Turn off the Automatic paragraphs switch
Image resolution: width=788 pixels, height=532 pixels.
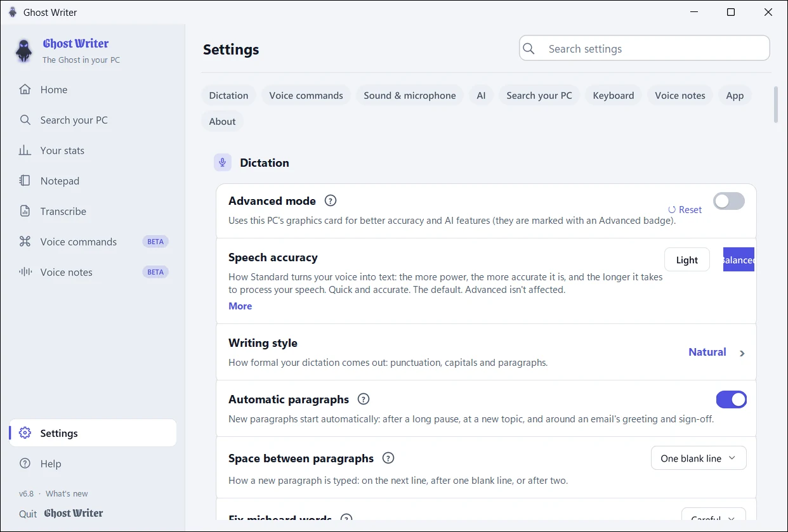point(732,399)
